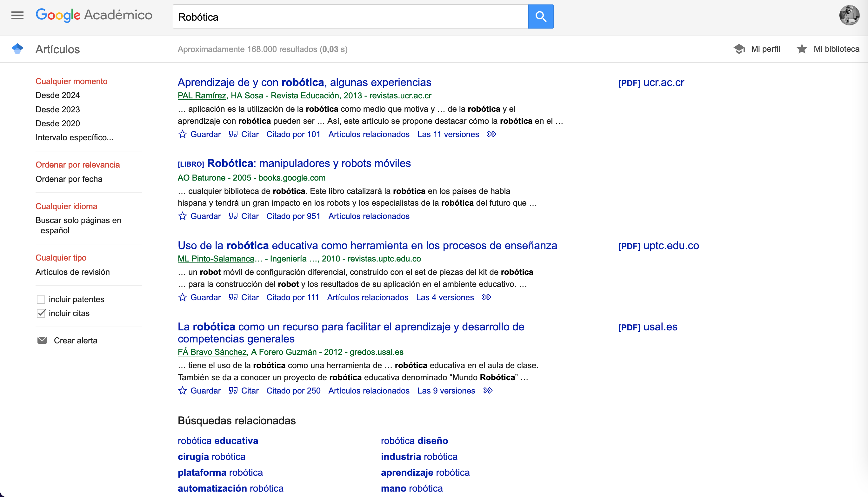Open the Citado por 951 link
Viewport: 868px width, 497px height.
click(293, 216)
